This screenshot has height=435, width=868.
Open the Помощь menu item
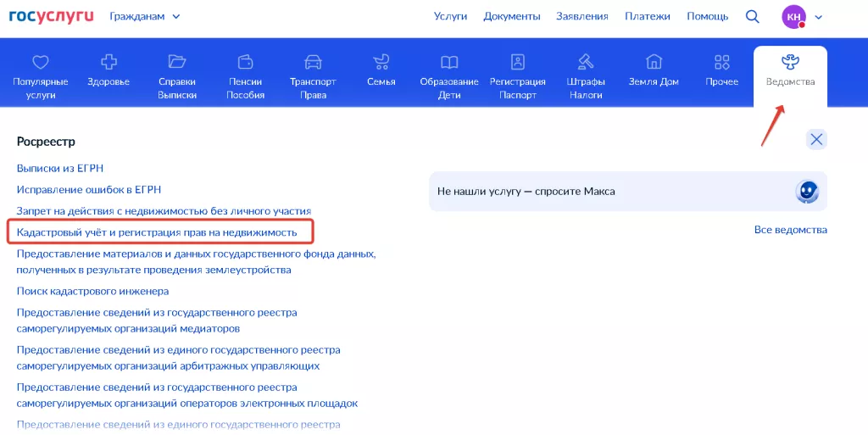pos(707,17)
